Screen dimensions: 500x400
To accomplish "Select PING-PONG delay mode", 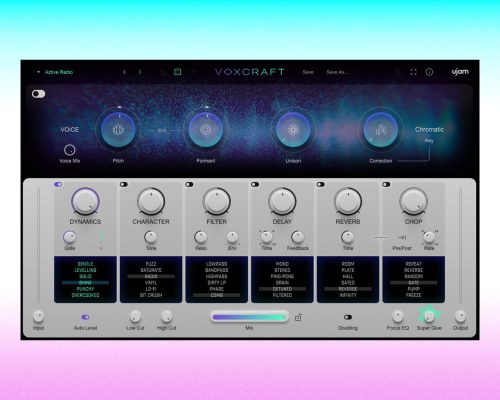I will click(282, 276).
